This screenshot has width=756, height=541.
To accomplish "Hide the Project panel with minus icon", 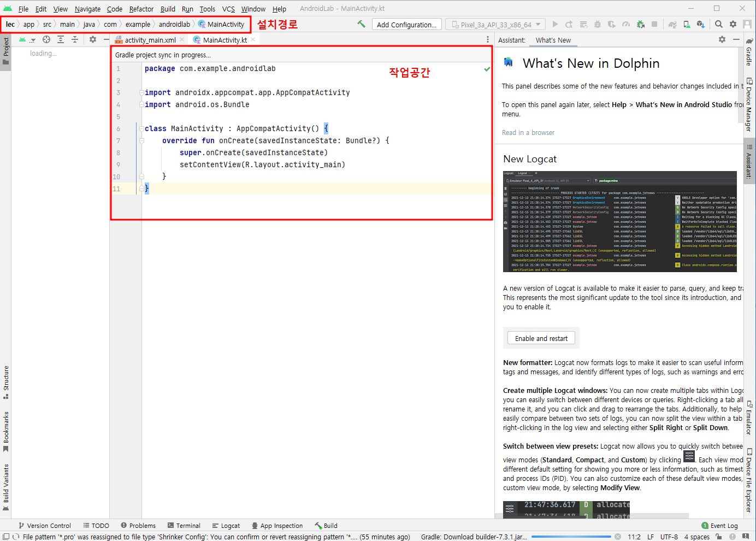I will coord(107,39).
